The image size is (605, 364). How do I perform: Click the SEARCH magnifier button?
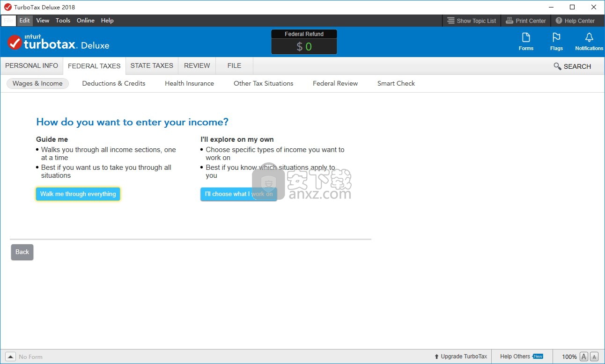[572, 66]
